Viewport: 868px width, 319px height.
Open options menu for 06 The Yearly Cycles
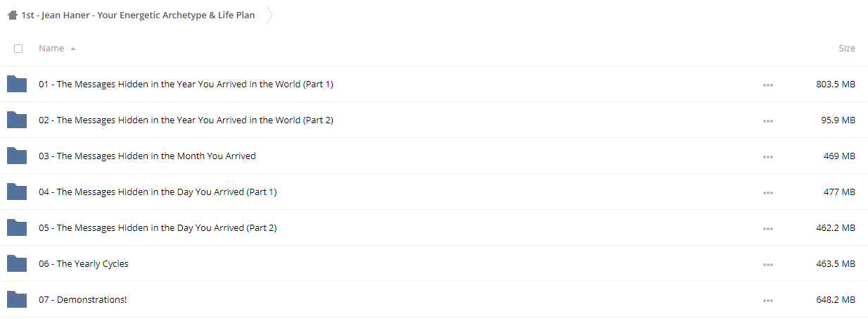pos(767,265)
